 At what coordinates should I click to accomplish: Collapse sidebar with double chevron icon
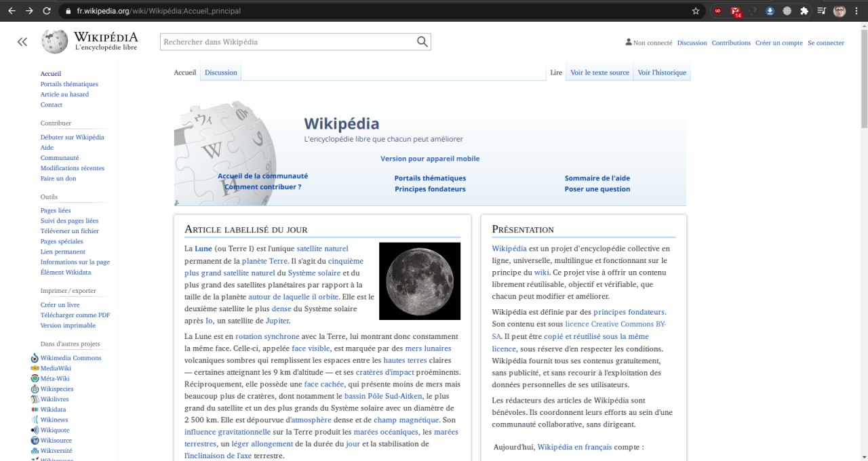pyautogui.click(x=22, y=42)
